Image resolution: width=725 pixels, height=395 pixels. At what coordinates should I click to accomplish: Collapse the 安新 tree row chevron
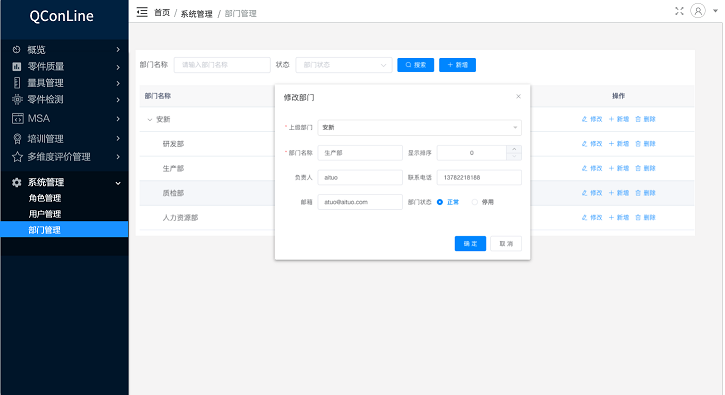[x=149, y=120]
